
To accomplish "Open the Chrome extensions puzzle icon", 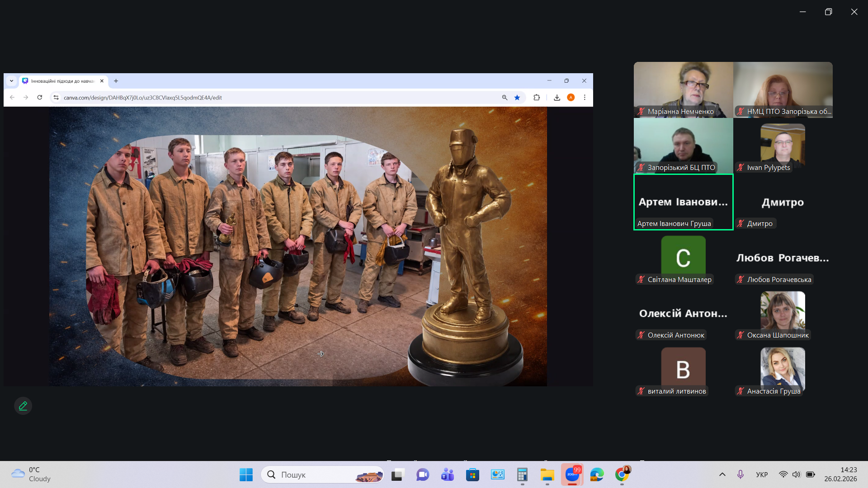I will click(537, 98).
